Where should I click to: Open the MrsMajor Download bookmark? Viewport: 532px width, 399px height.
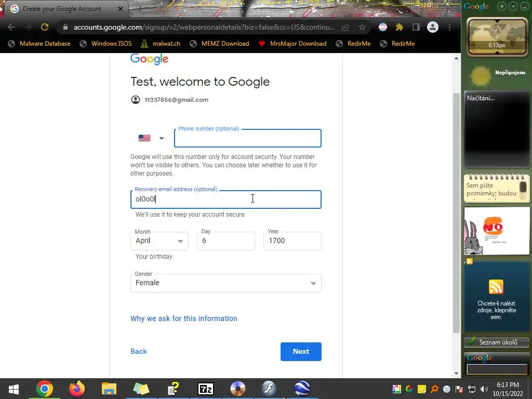tap(292, 44)
